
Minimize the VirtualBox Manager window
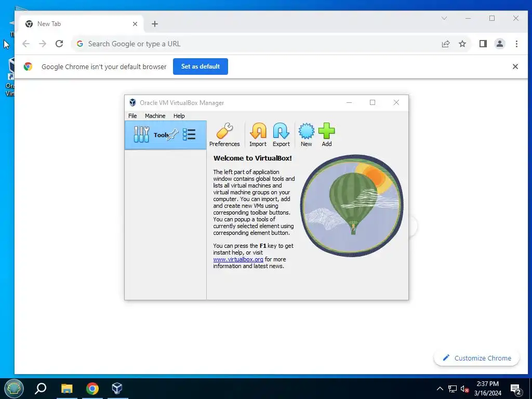click(x=349, y=102)
